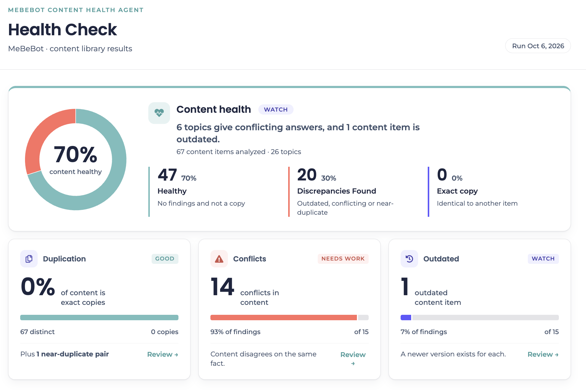Click 'of 15' text in Conflicts card
The height and width of the screenshot is (392, 586).
361,332
